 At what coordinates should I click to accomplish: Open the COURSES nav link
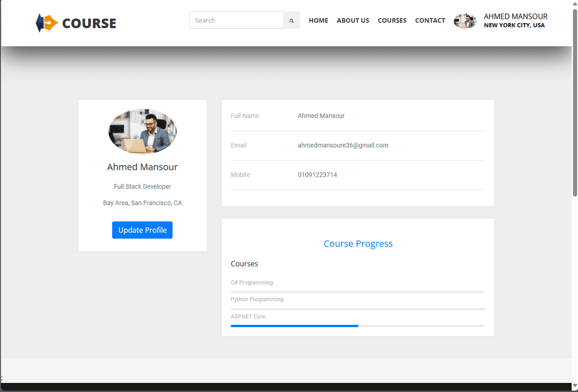point(392,21)
